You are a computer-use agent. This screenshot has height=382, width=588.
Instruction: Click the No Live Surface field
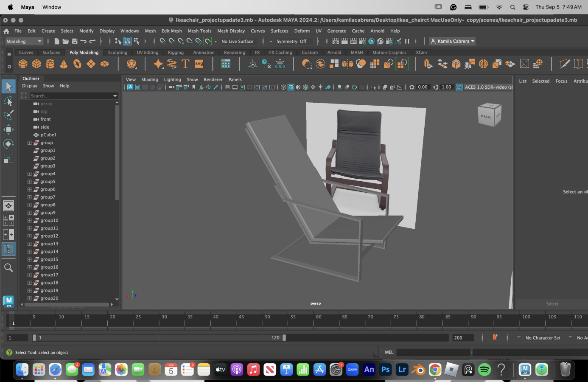pyautogui.click(x=238, y=41)
